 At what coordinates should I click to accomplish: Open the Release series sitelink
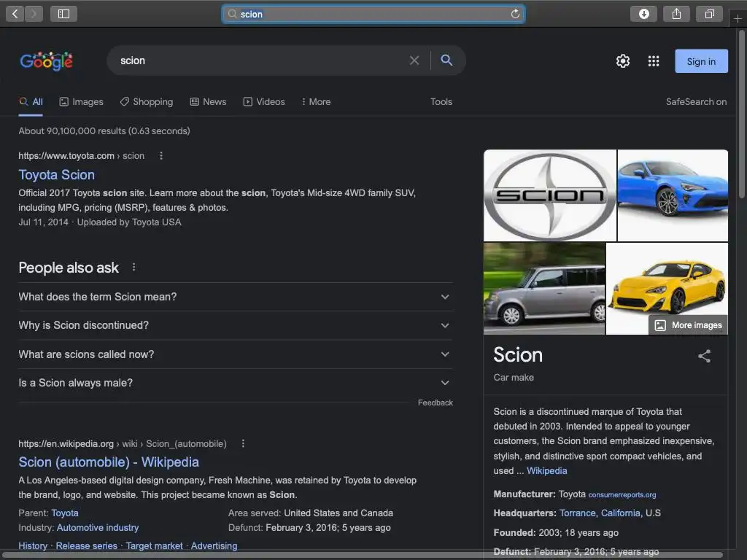(87, 545)
